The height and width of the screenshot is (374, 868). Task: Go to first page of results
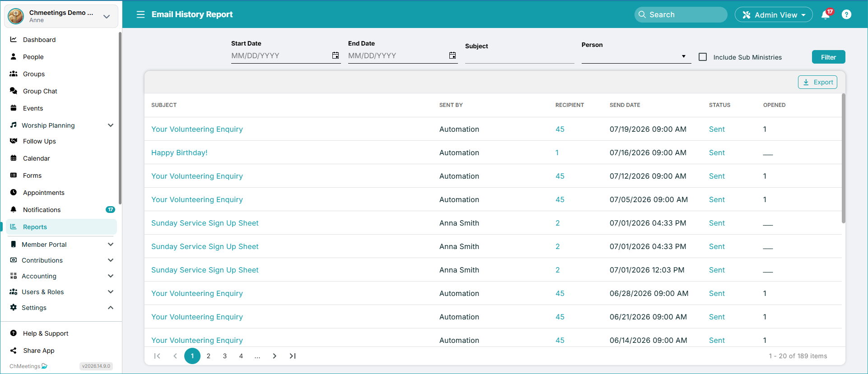[157, 356]
